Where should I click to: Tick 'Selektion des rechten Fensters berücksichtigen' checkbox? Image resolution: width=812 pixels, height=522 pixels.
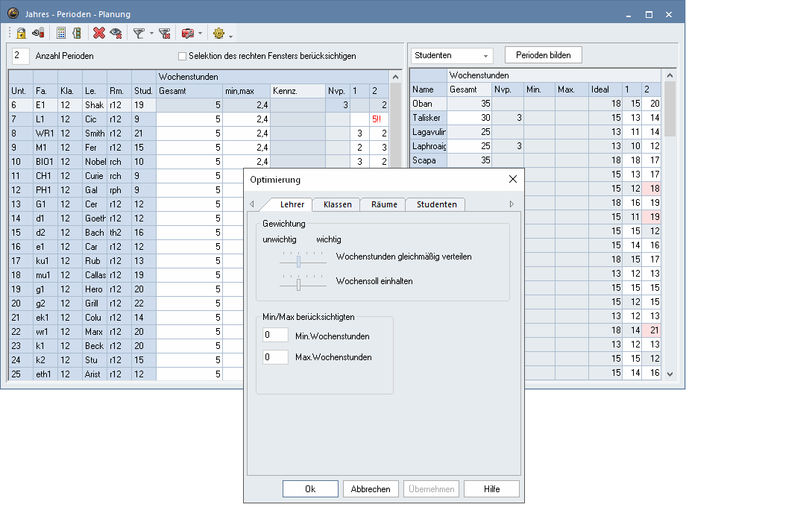182,56
